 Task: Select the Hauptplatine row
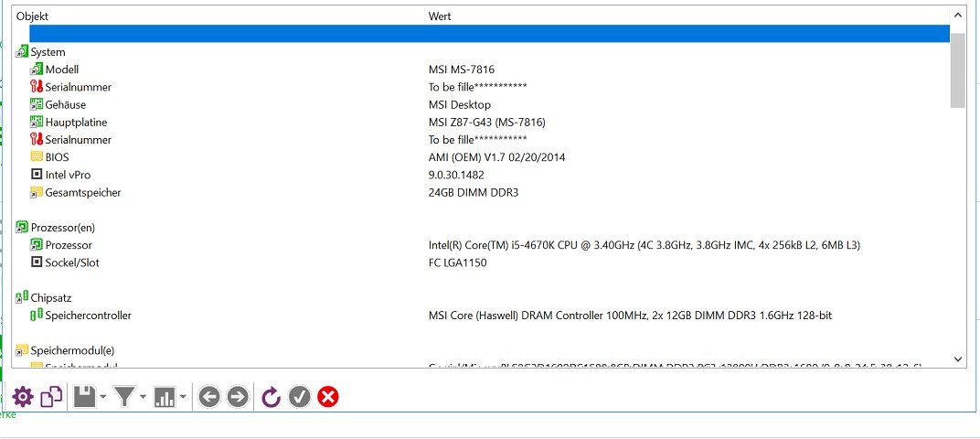point(481,122)
